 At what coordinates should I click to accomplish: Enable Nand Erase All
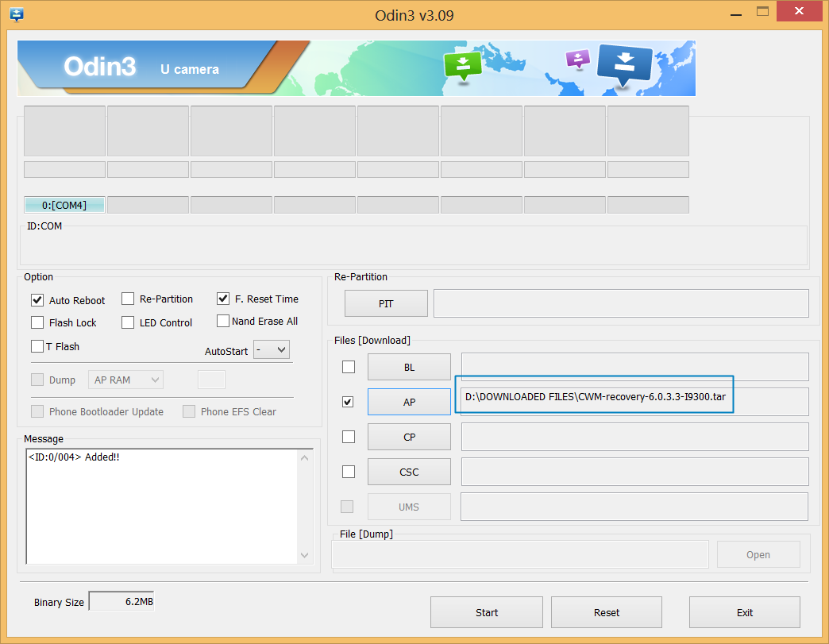coord(223,321)
